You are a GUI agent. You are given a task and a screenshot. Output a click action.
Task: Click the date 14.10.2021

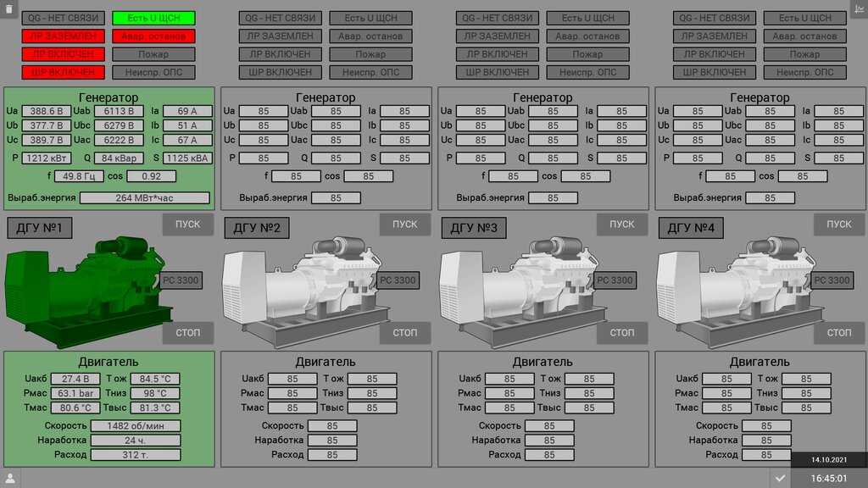829,460
